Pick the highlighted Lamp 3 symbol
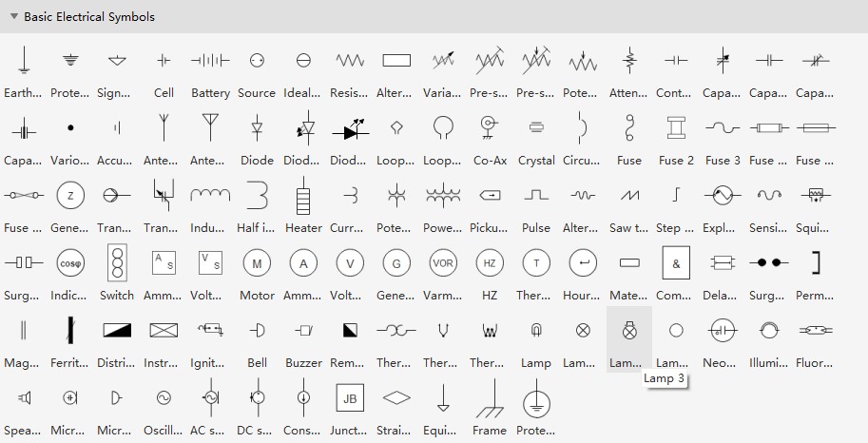868x443 pixels. pos(629,331)
